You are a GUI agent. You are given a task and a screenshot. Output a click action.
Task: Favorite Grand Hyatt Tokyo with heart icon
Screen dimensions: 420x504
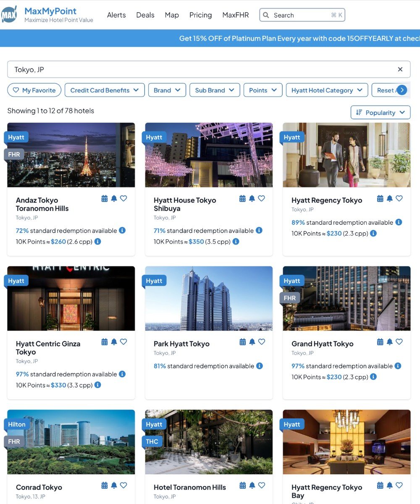coord(399,342)
